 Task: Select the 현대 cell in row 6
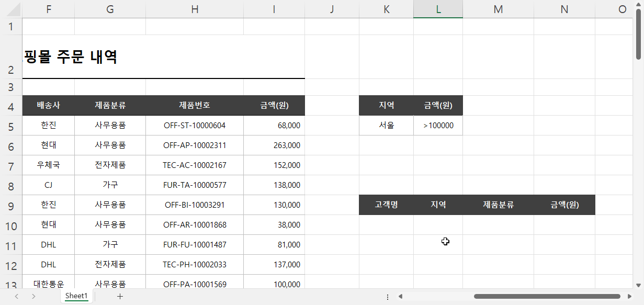(x=49, y=145)
